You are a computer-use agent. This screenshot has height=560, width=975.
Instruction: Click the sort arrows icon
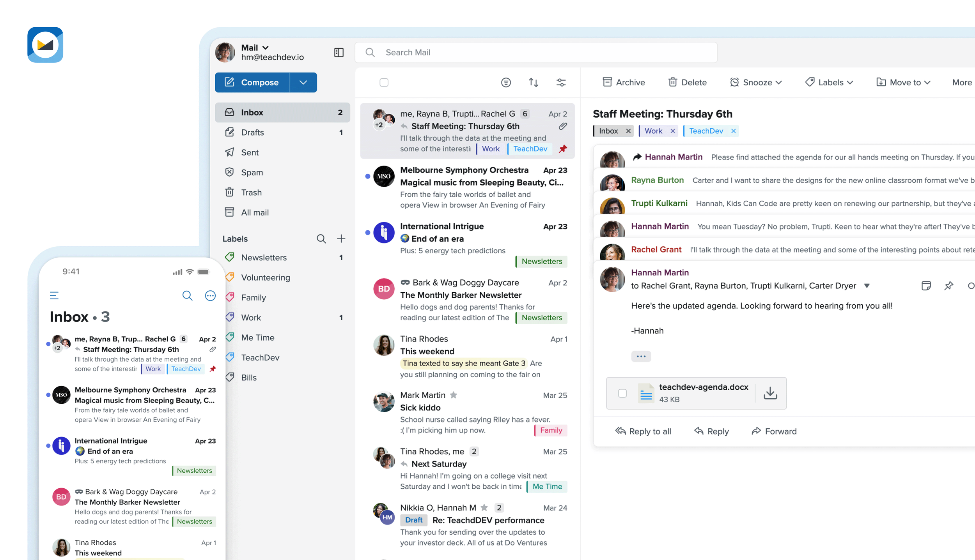(x=533, y=82)
